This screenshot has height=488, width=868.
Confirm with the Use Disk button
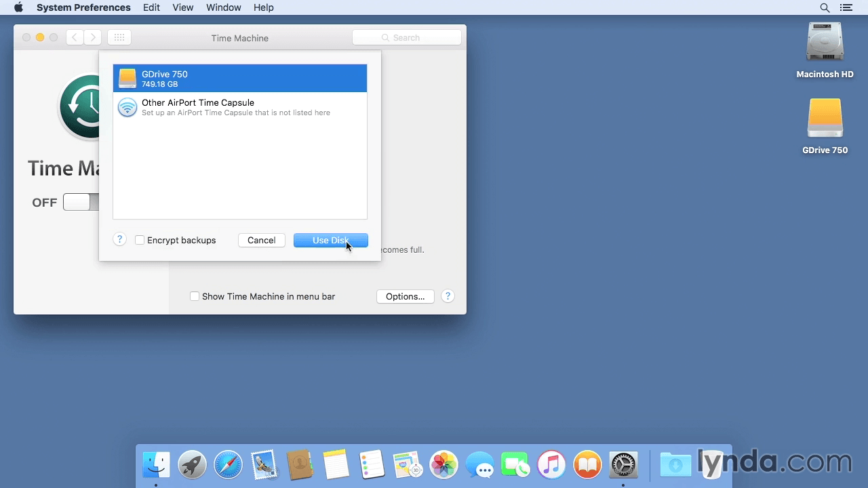331,240
